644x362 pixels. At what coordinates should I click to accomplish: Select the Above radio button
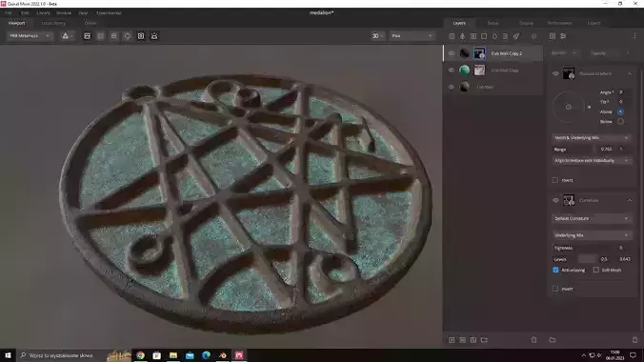coord(620,111)
